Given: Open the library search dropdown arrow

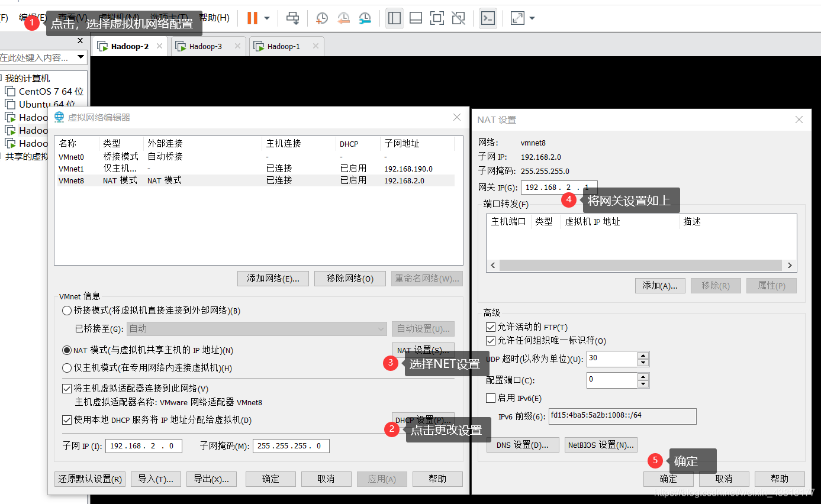Looking at the screenshot, I should (x=81, y=57).
